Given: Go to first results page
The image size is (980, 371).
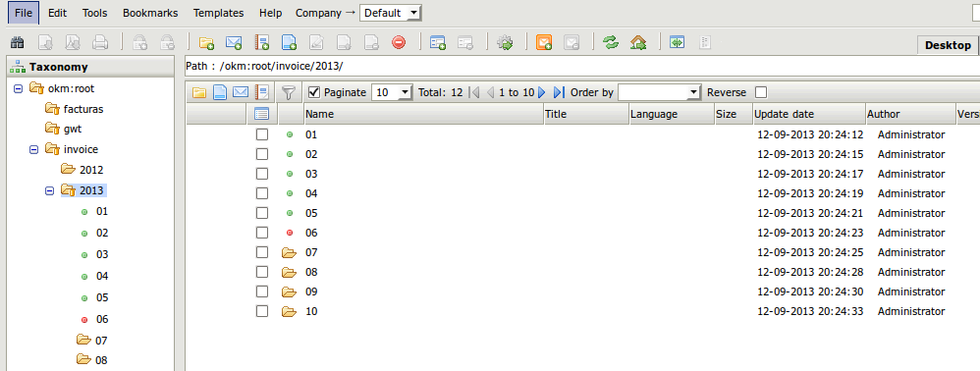Looking at the screenshot, I should [474, 92].
